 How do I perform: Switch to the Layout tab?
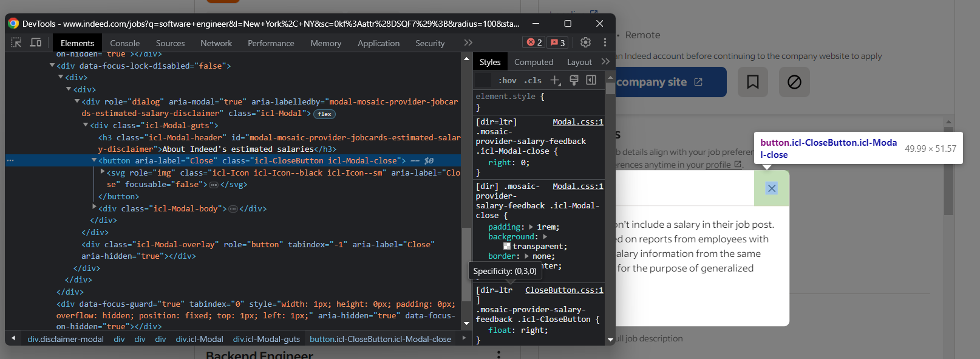coord(579,62)
